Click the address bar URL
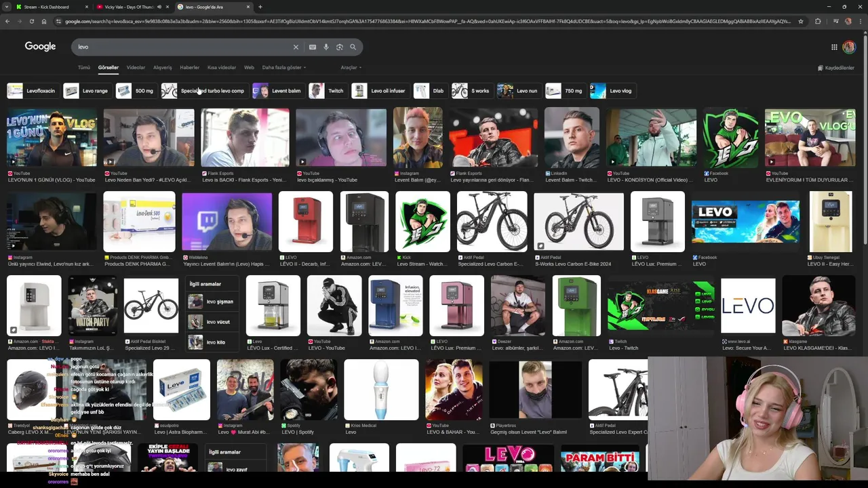 click(x=427, y=21)
